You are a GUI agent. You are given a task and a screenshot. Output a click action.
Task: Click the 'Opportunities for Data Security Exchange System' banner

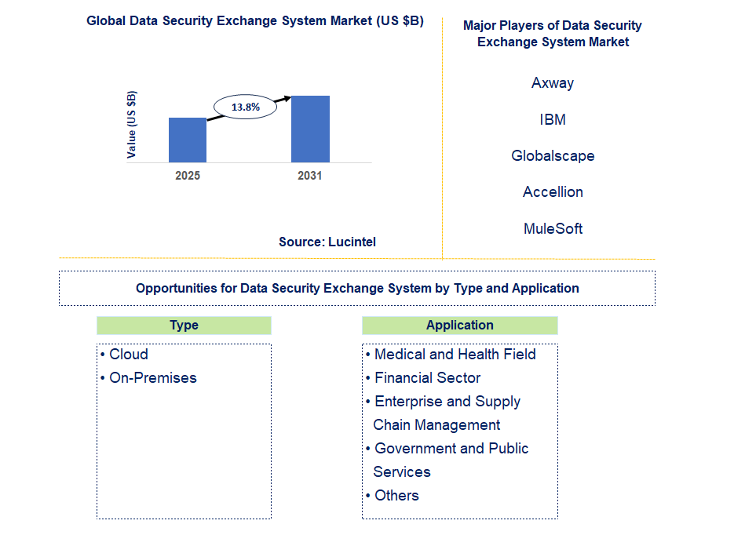(357, 288)
